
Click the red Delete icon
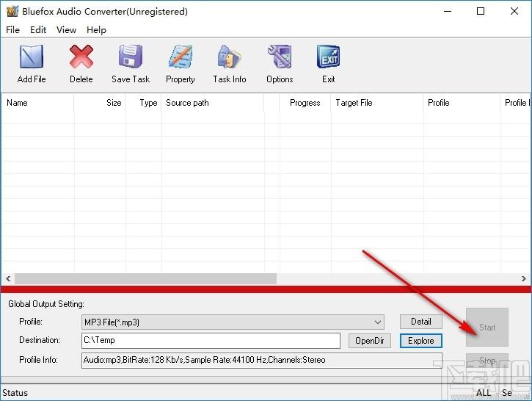tap(81, 57)
